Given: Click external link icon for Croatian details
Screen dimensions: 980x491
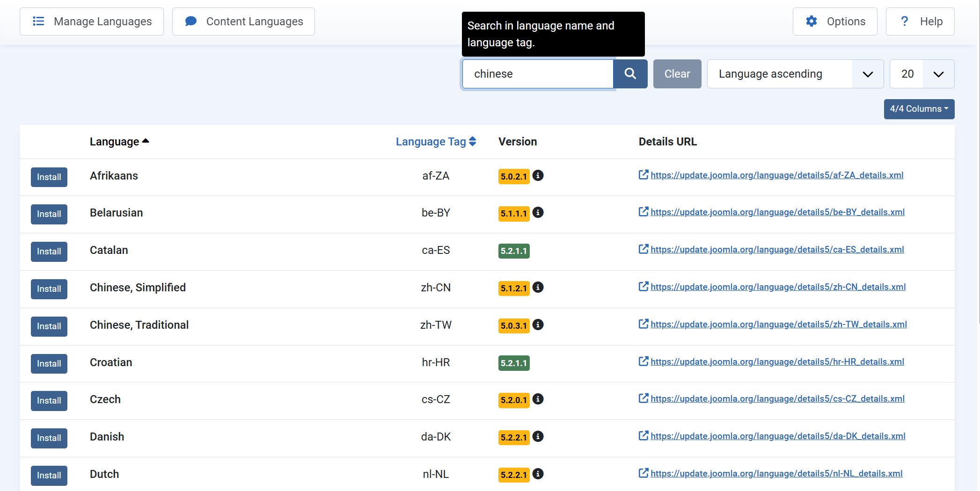Looking at the screenshot, I should (644, 361).
